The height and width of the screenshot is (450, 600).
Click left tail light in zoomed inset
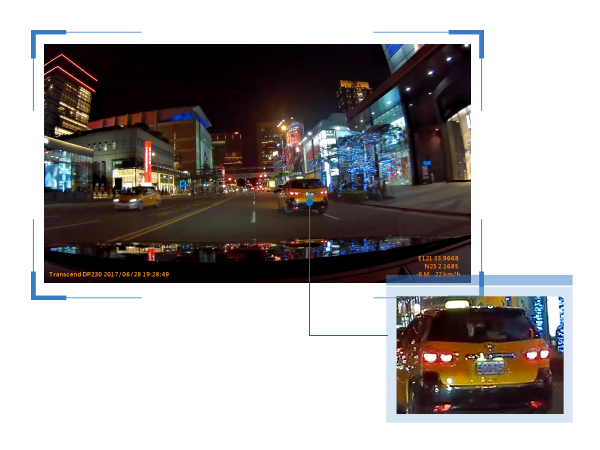coord(438,356)
